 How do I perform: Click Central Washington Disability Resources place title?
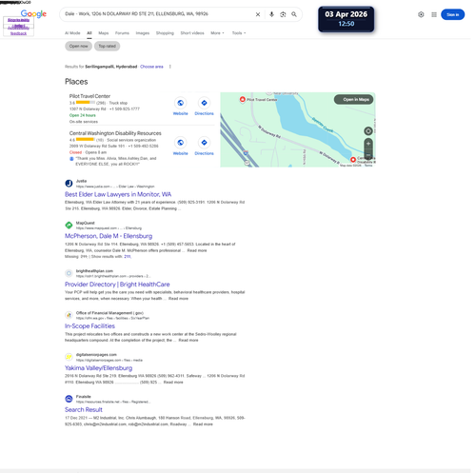coord(115,133)
